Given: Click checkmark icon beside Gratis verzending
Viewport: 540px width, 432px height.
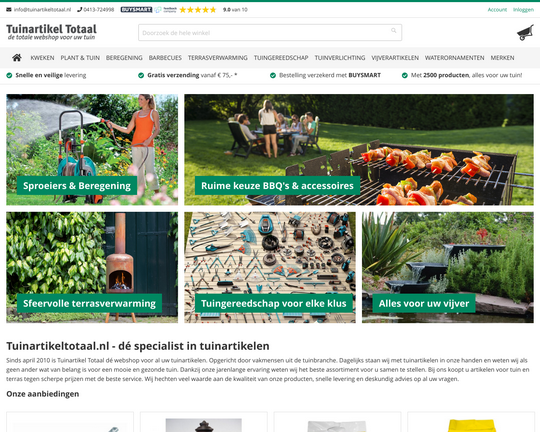Looking at the screenshot, I should (141, 75).
